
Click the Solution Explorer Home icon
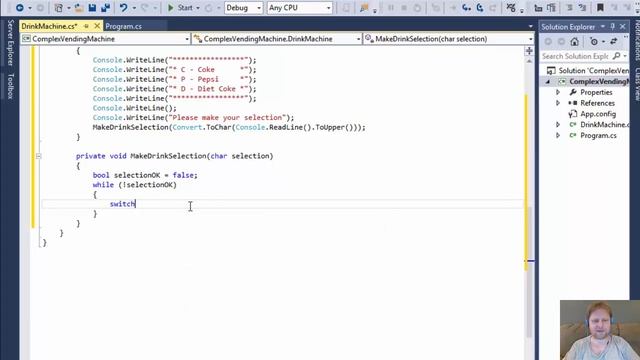point(575,42)
